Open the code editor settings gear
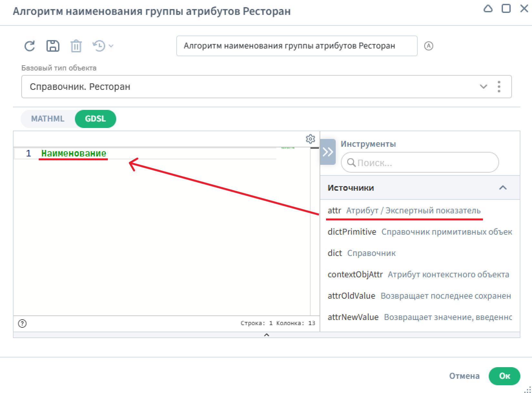Screen dimensions: 532x393 pos(310,139)
